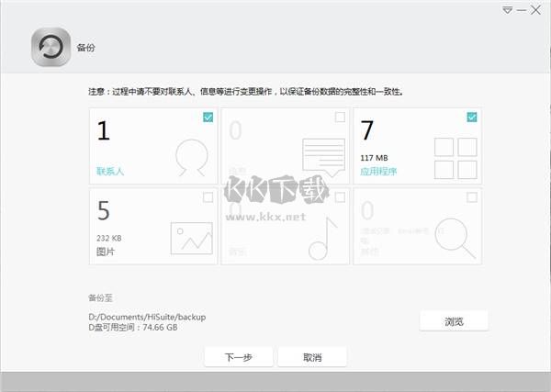Minimize the backup window

[x=521, y=9]
